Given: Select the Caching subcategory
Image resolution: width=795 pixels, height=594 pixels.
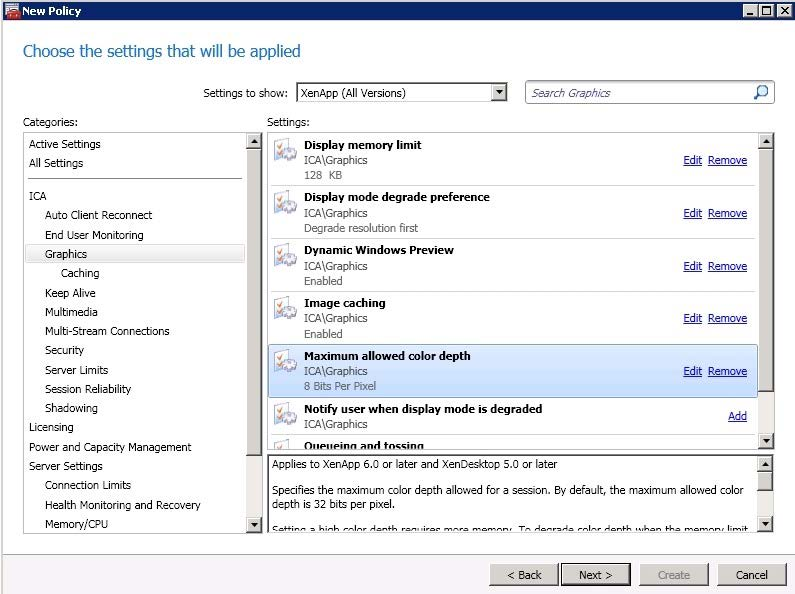Looking at the screenshot, I should (x=80, y=273).
